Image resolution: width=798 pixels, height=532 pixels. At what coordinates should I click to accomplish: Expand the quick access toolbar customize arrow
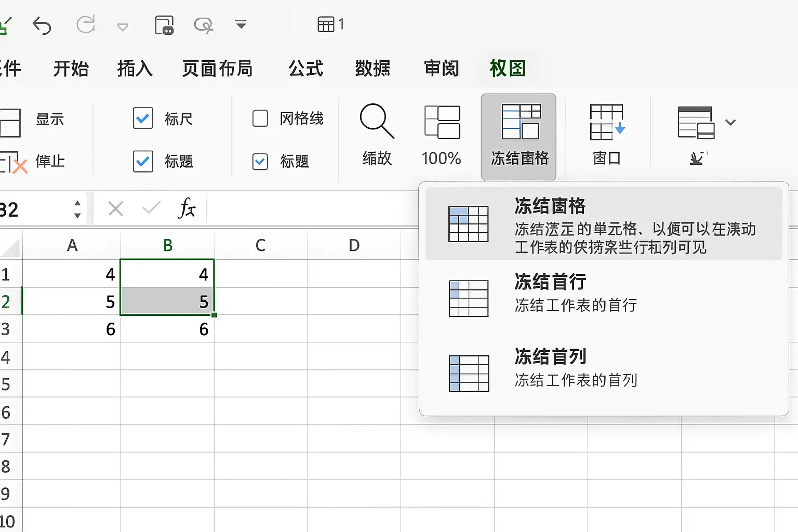tap(241, 24)
